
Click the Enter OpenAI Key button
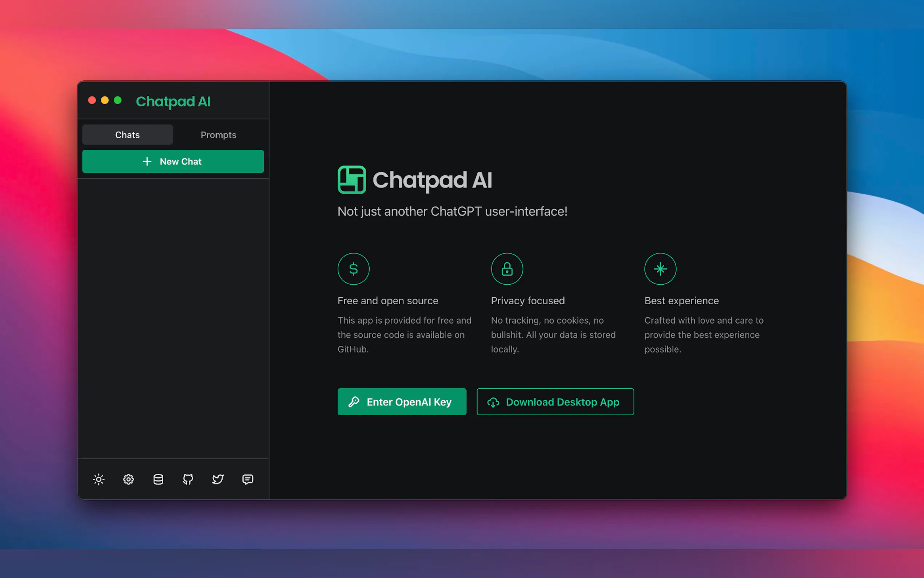click(x=402, y=402)
